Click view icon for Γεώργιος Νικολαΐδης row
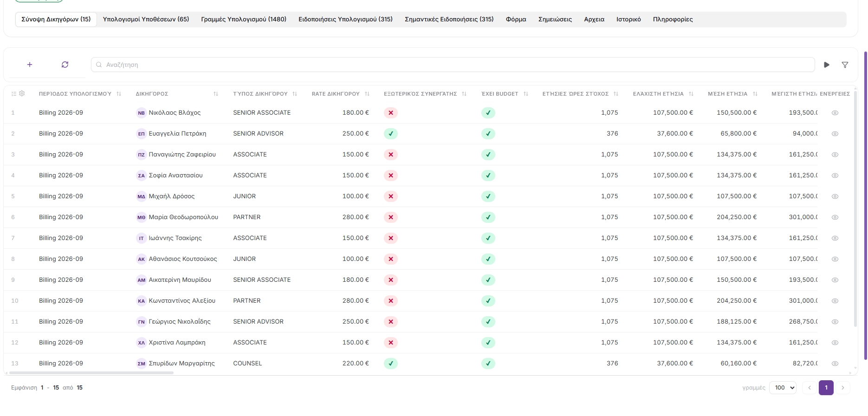The width and height of the screenshot is (868, 416). tap(835, 322)
